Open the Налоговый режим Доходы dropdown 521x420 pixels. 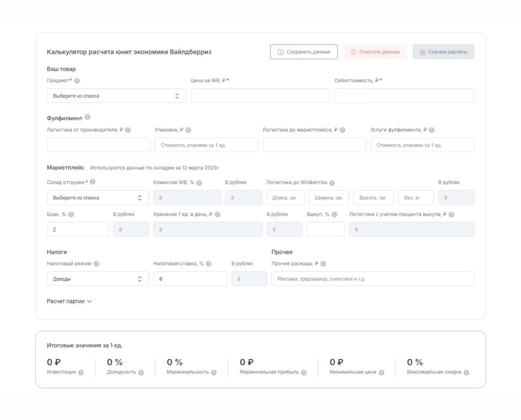click(98, 279)
